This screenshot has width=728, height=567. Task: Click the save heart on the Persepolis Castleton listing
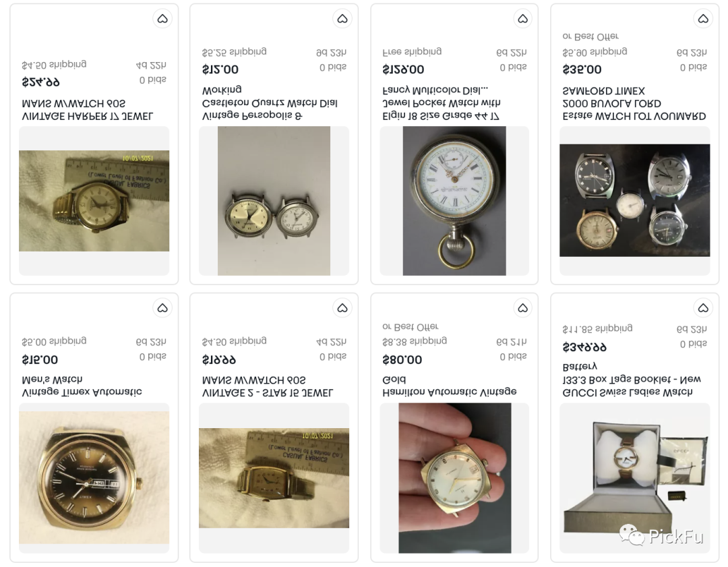pyautogui.click(x=342, y=19)
